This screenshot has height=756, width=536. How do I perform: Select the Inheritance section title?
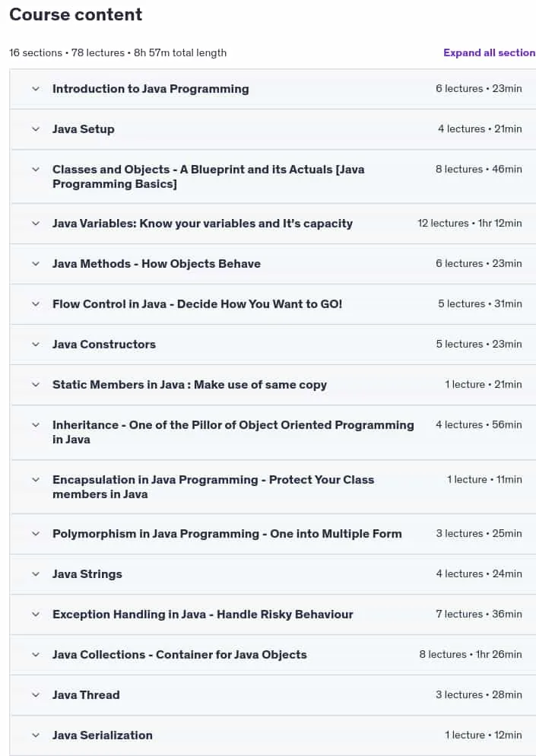[x=233, y=432]
